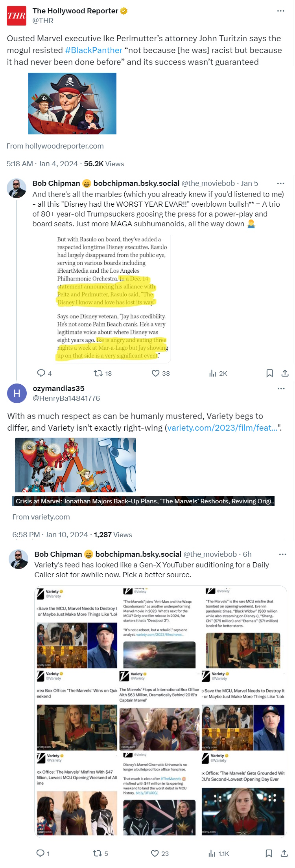
Task: Bookmark Bob Chipman's Jan 5 post
Action: (269, 373)
